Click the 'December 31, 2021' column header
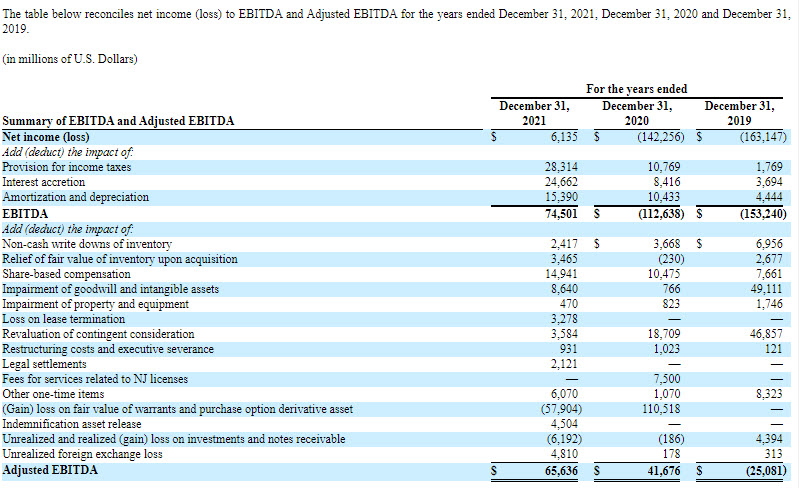Viewport: 799px width, 488px height. [x=535, y=113]
